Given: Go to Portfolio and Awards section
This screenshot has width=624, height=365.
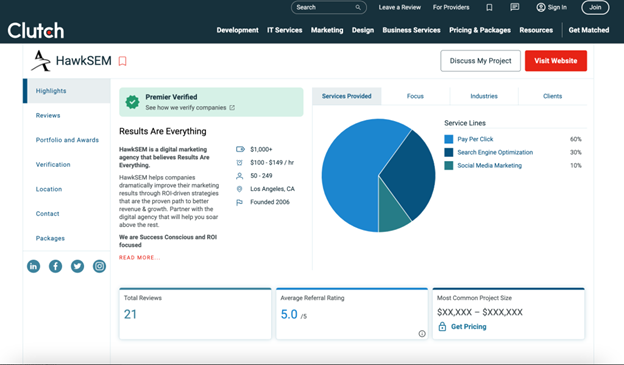Looking at the screenshot, I should [x=66, y=140].
